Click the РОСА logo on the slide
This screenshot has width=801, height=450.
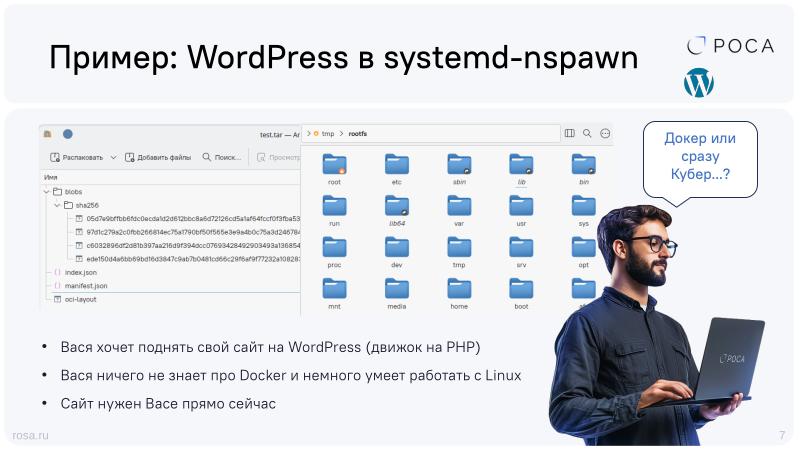pos(731,45)
